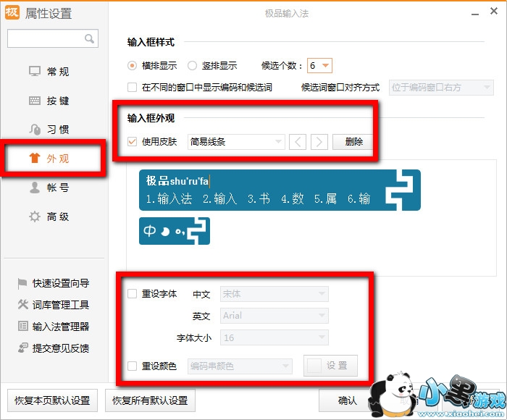Open the skin dropdown showing 简易线条
Screen dimensions: 507x420
(236, 142)
